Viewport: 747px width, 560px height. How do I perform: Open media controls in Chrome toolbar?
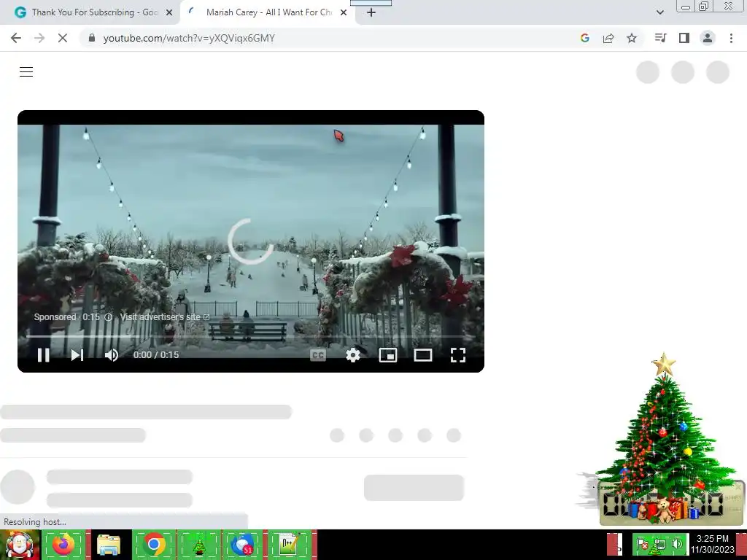coord(660,38)
